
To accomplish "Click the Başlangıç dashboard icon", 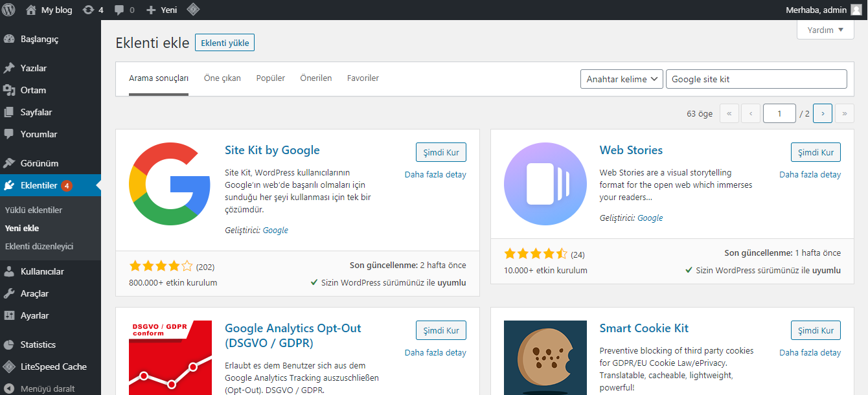I will [9, 39].
